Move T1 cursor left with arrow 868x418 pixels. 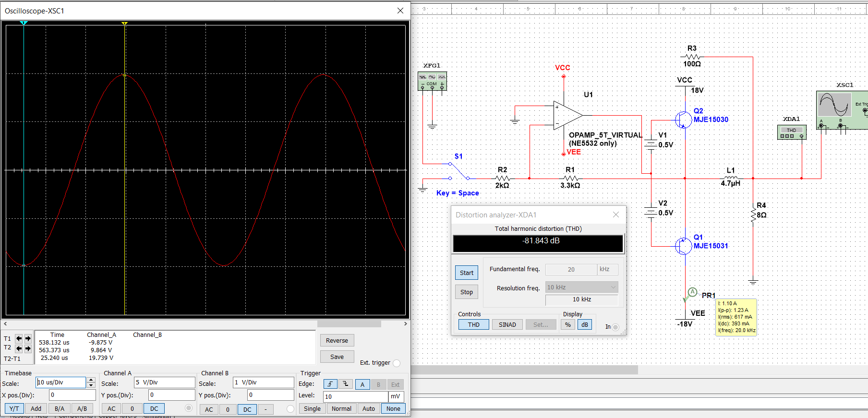pos(19,338)
